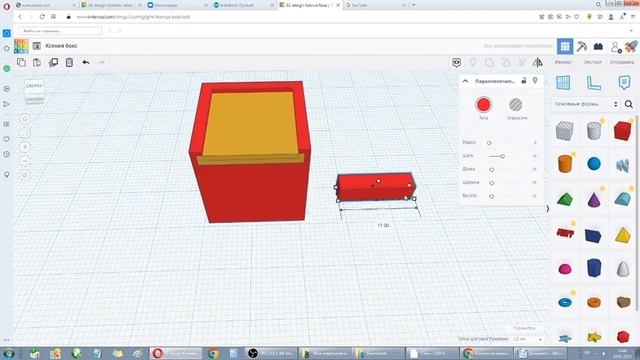Pick the orange cylinder shape
640x360 pixels.
(565, 164)
